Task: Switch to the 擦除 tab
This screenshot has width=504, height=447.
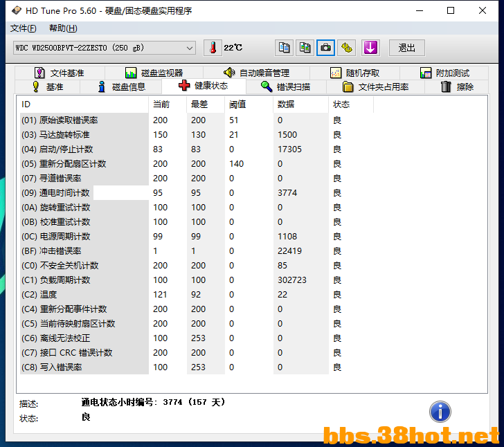Action: coord(457,86)
